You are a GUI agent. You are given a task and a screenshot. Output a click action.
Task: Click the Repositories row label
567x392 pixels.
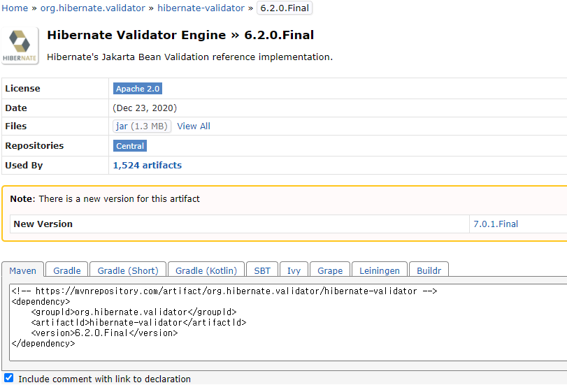point(34,145)
